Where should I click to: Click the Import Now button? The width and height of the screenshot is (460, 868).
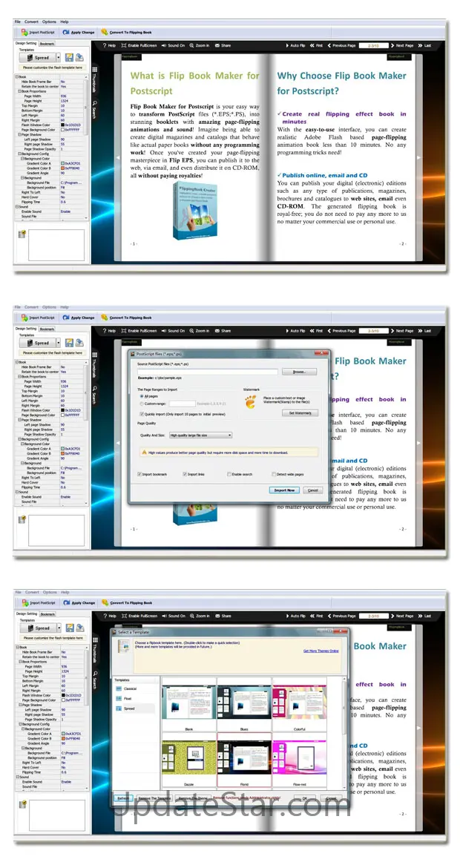[284, 490]
